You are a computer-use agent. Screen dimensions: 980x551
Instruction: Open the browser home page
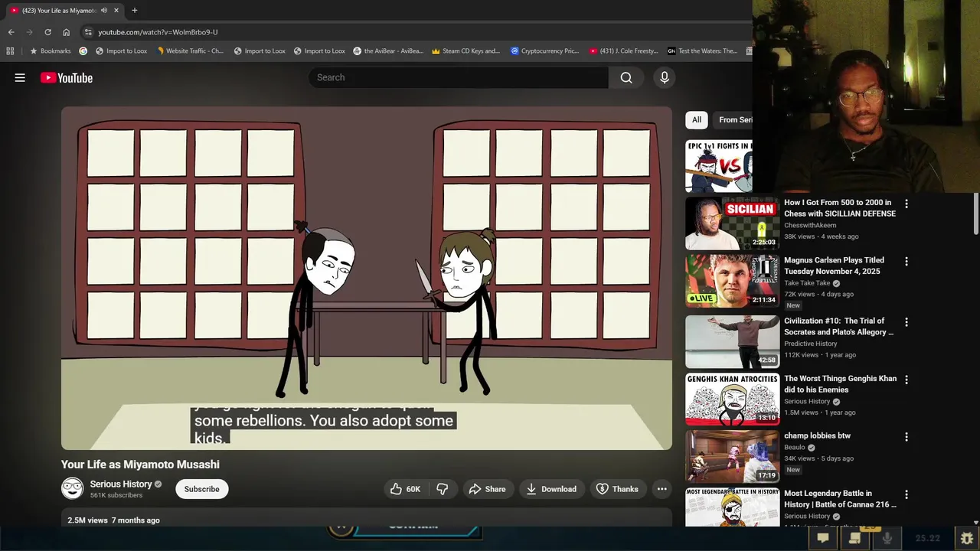click(66, 32)
